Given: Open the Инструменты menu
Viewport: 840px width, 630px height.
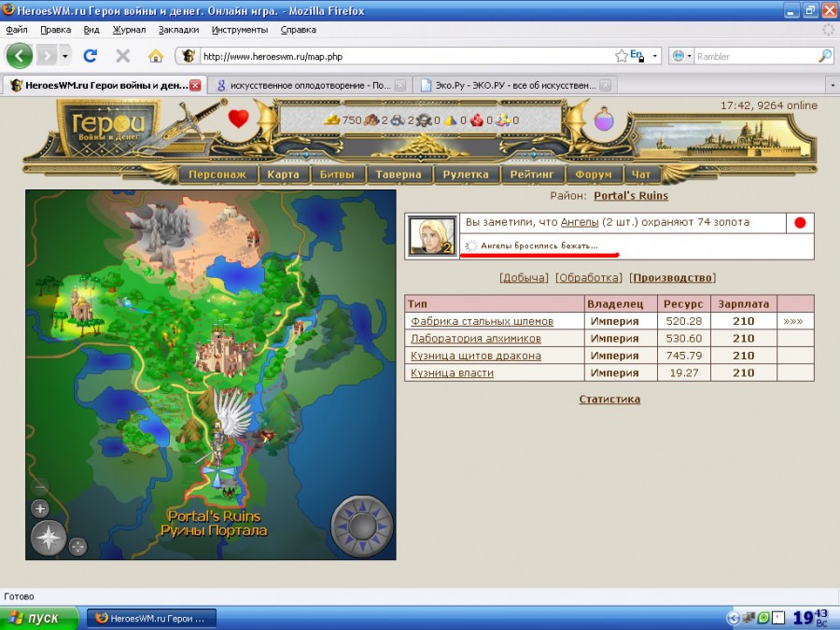Looking at the screenshot, I should coord(240,30).
